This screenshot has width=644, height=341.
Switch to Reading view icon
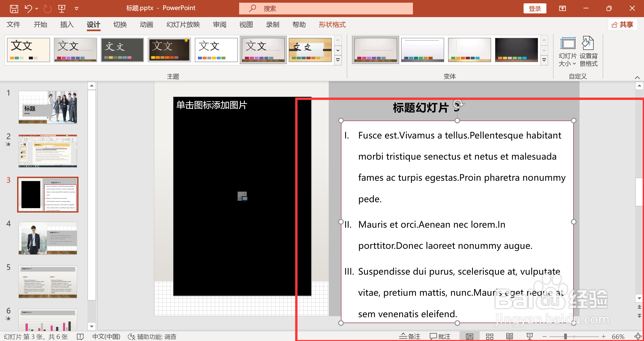(x=509, y=336)
